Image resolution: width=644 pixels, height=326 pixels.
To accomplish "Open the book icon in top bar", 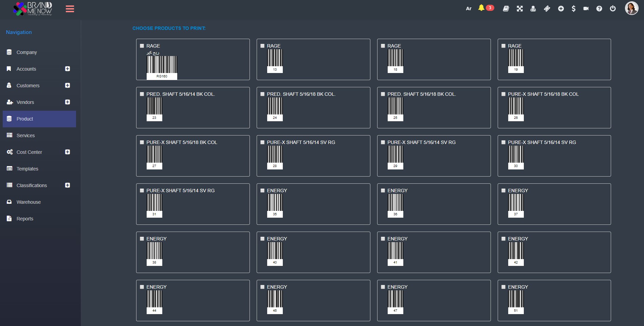I will point(506,9).
